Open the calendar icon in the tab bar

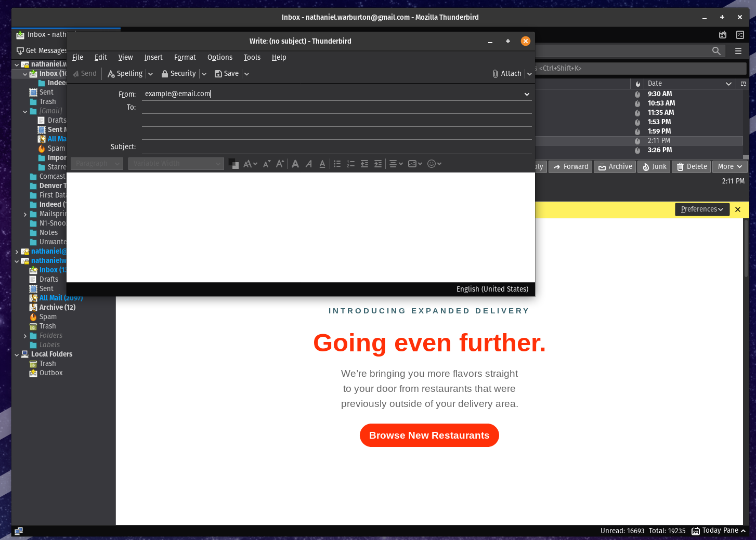pyautogui.click(x=722, y=35)
